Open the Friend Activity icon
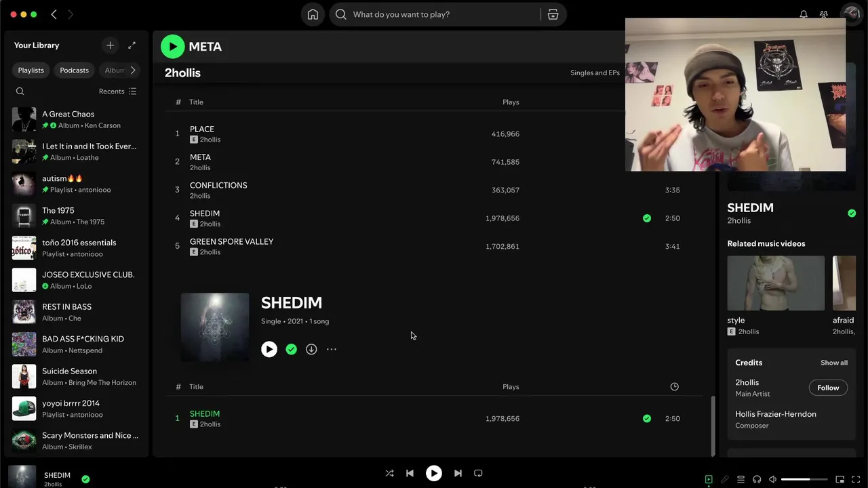Viewport: 868px width, 488px height. click(x=824, y=14)
